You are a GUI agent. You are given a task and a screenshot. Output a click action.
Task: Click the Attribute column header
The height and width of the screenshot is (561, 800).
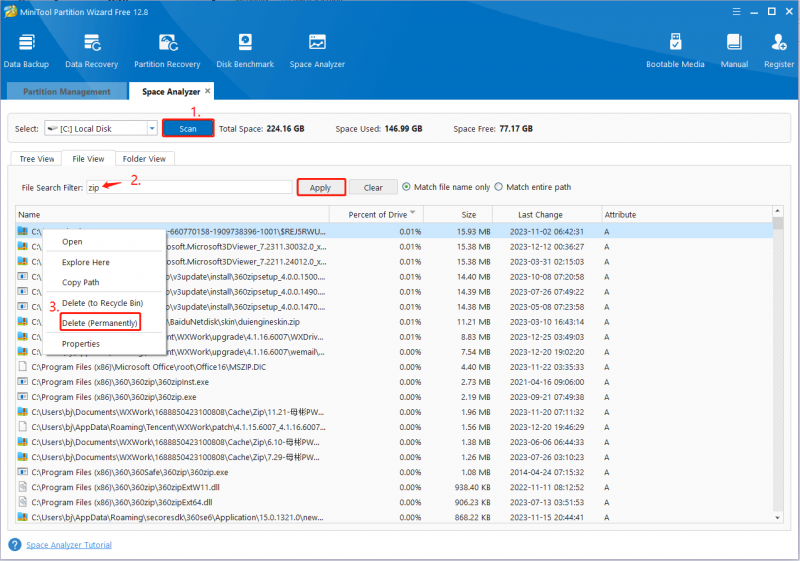[686, 215]
